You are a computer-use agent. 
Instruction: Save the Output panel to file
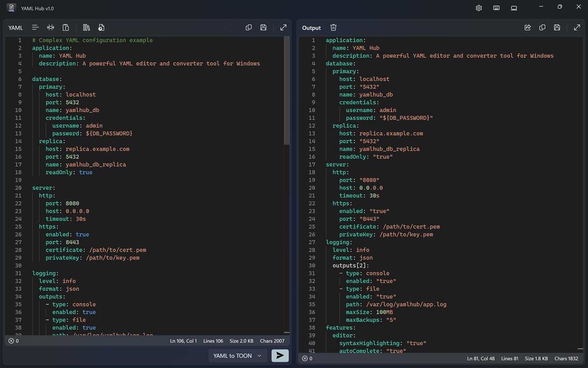[x=557, y=28]
